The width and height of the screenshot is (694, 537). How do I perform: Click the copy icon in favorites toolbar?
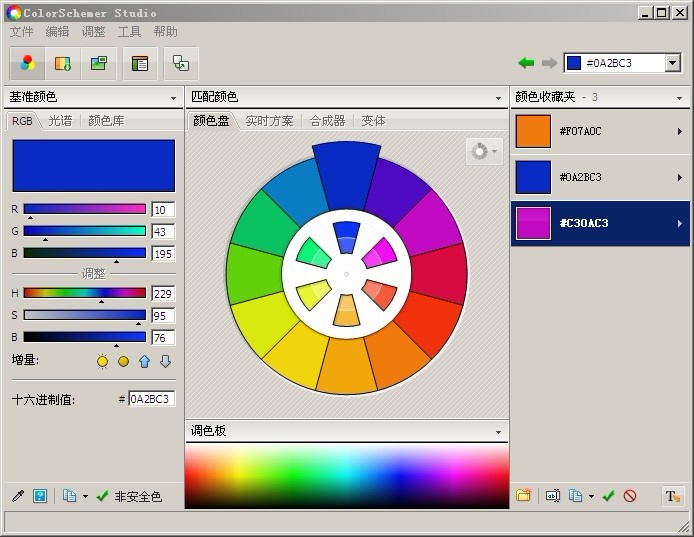(x=575, y=495)
